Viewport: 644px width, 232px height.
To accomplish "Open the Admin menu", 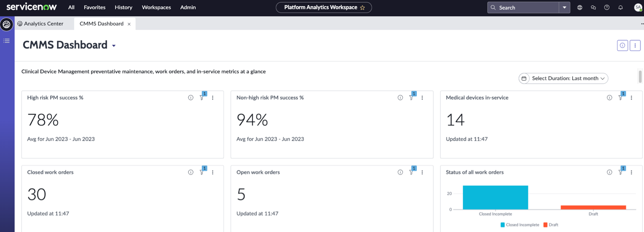I will point(188,7).
